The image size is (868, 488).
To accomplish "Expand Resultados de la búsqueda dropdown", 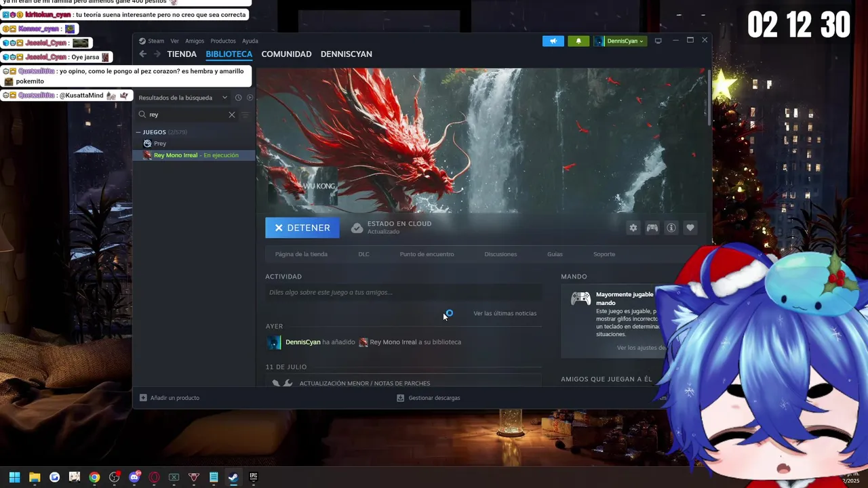I will 224,98.
